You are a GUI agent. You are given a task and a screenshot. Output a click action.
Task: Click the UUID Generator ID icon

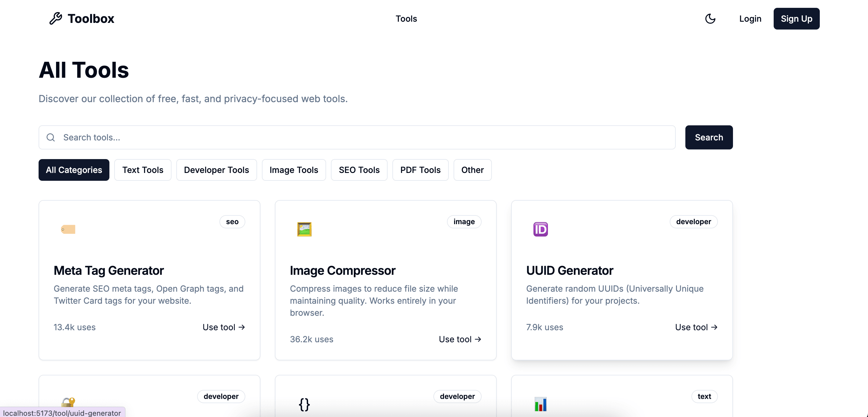(x=540, y=229)
